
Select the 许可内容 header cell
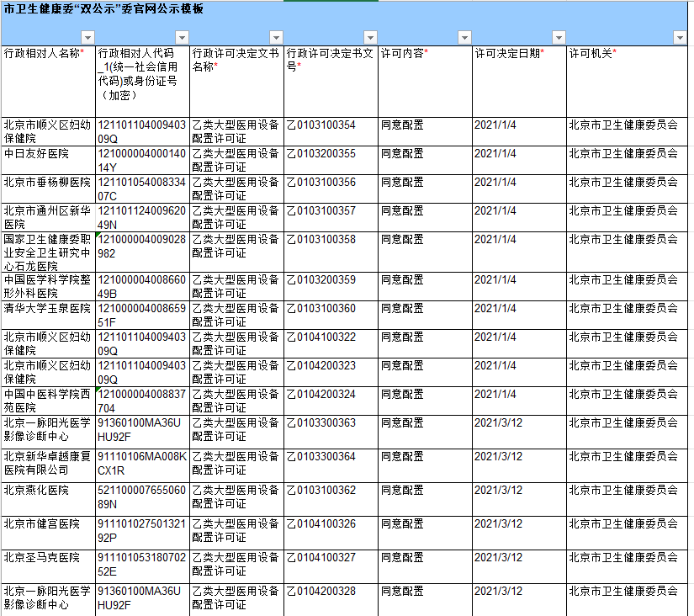tap(426, 82)
